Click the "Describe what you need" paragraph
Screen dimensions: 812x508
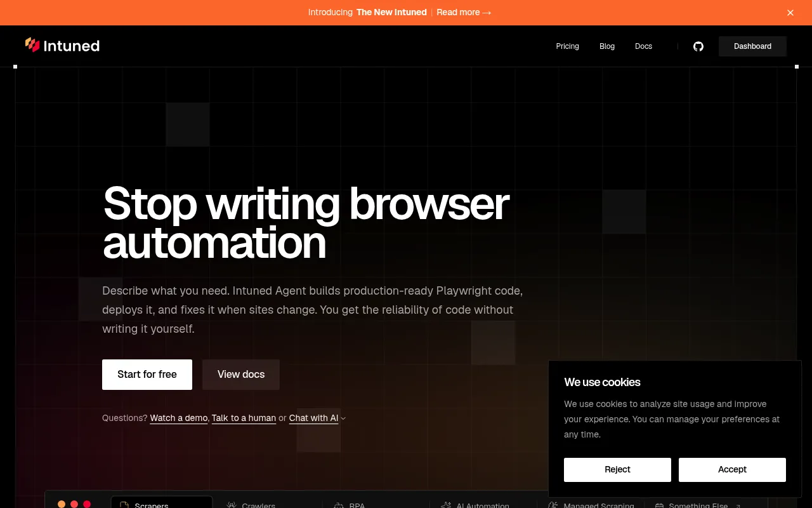pyautogui.click(x=313, y=310)
